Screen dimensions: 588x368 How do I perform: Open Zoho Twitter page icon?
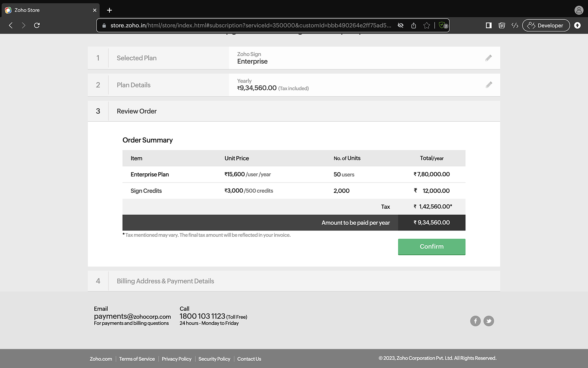click(489, 321)
